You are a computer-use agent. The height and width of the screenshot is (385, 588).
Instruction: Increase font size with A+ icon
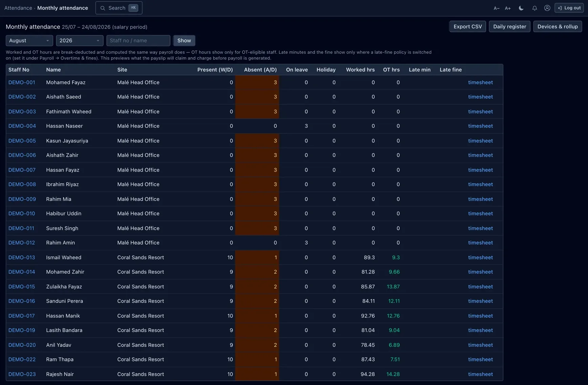(508, 8)
